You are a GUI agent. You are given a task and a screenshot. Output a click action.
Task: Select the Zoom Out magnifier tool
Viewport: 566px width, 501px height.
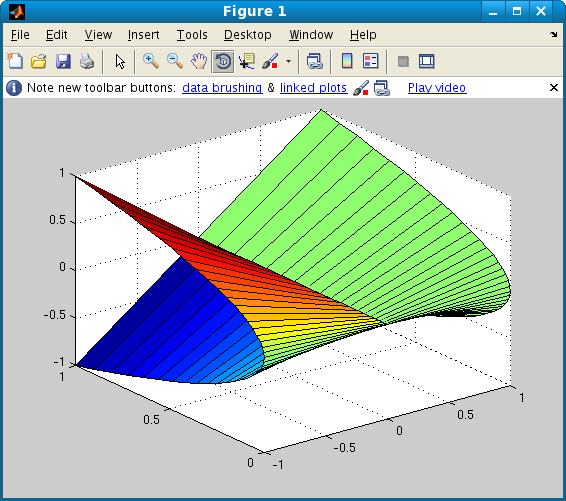[175, 61]
